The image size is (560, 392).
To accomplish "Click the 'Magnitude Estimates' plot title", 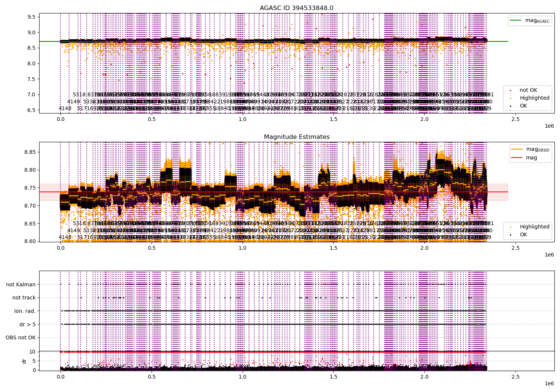I will click(296, 137).
